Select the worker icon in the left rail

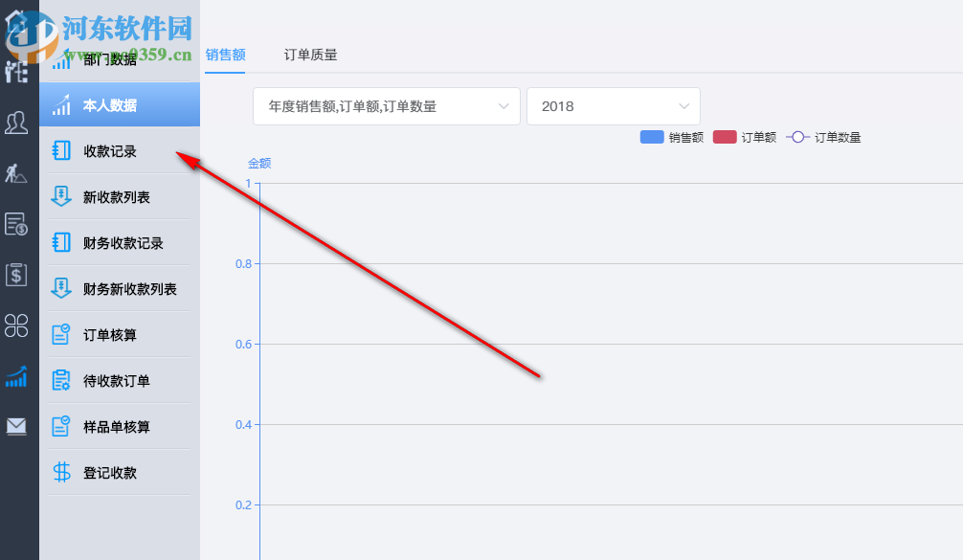pyautogui.click(x=15, y=174)
